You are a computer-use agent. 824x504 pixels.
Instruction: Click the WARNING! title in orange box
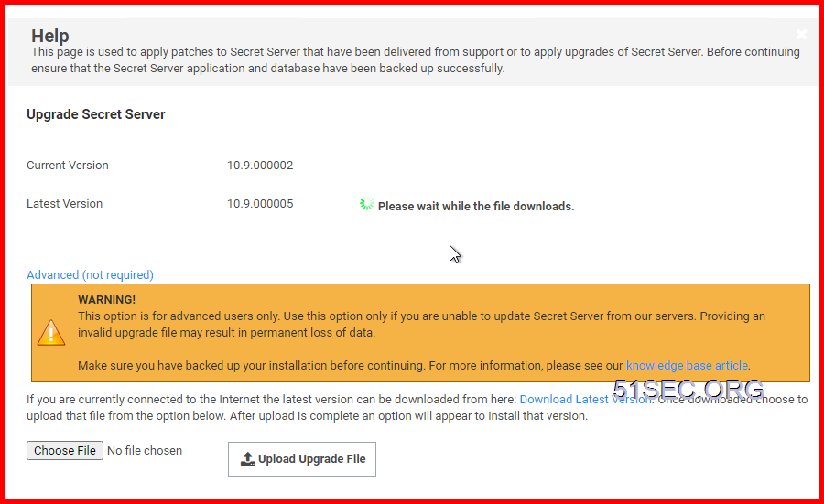(107, 300)
